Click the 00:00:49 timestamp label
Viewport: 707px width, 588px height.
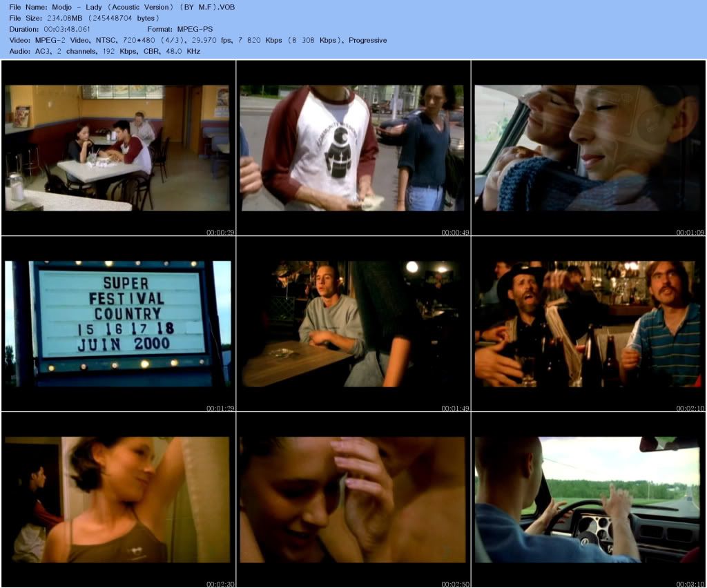[455, 233]
